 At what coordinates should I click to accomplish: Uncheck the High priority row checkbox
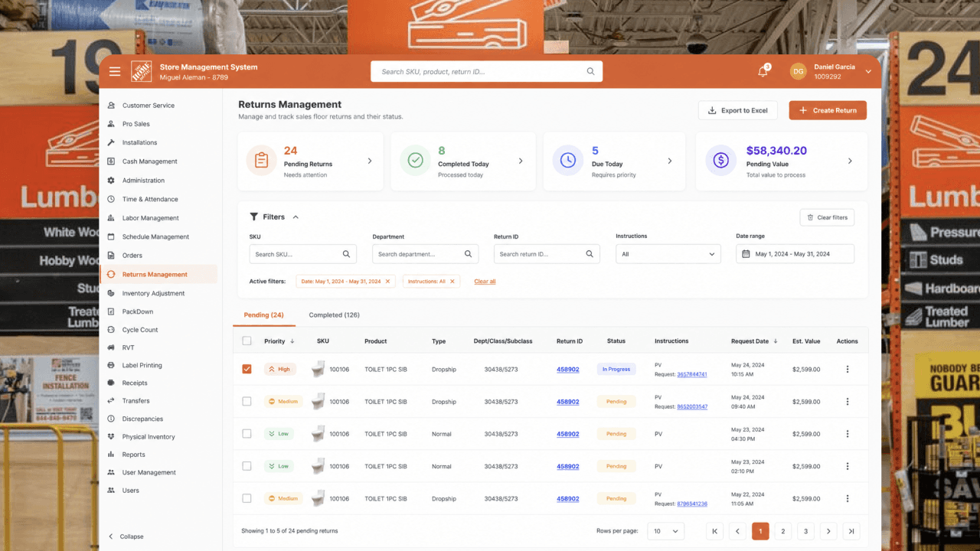tap(247, 369)
